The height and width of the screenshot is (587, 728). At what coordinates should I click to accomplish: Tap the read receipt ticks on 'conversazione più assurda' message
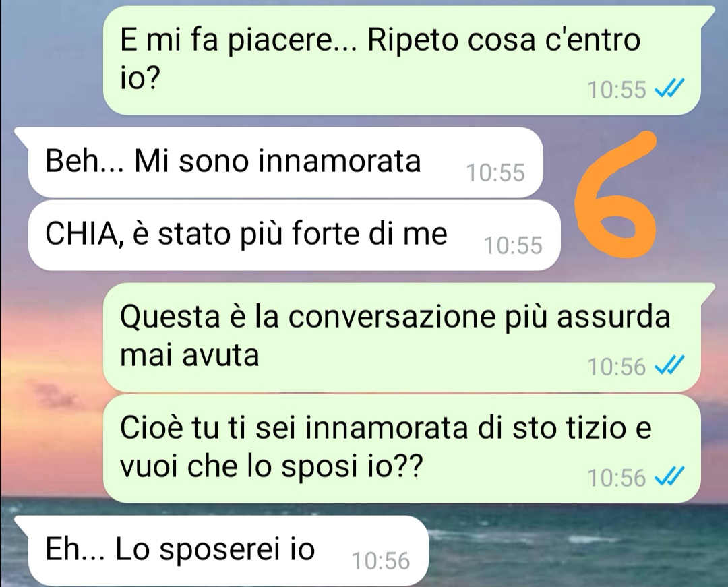click(669, 365)
